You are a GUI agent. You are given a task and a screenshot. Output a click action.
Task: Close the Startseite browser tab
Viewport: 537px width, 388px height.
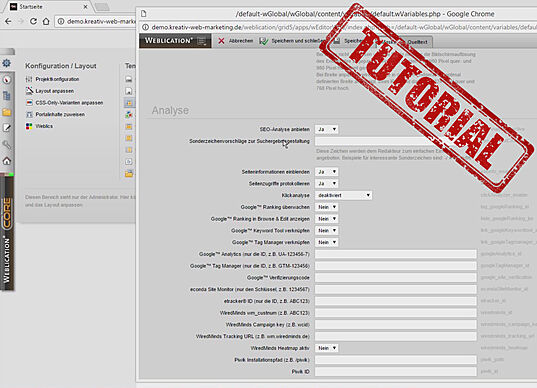coord(85,7)
